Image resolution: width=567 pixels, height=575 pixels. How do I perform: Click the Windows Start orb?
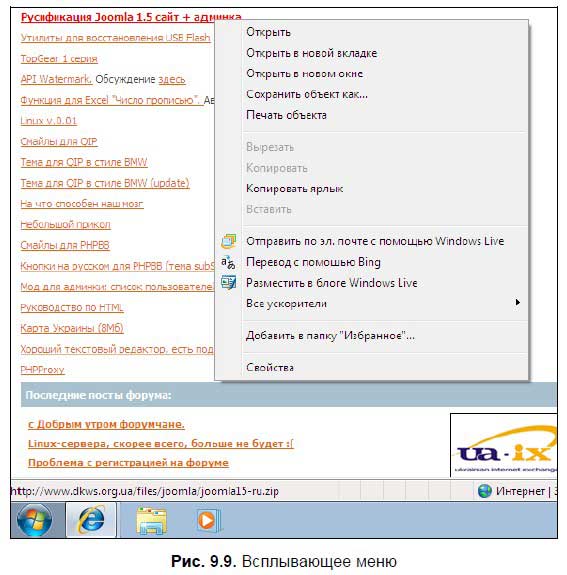(x=34, y=520)
